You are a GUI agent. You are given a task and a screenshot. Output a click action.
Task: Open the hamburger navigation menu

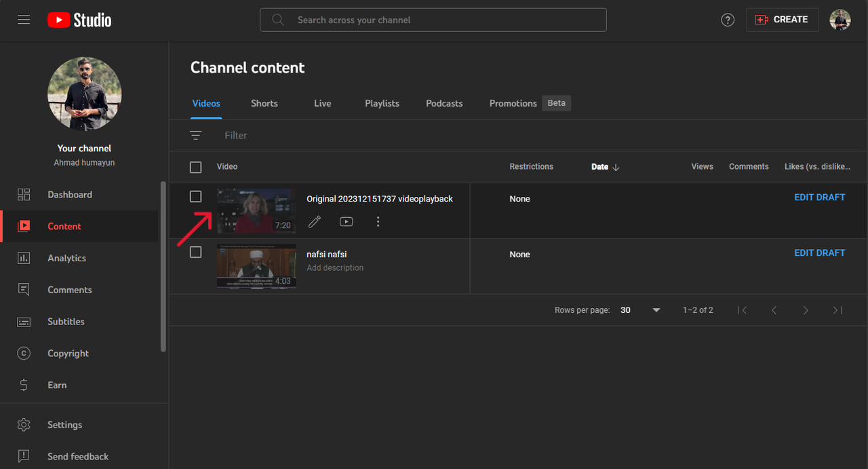[x=24, y=20]
